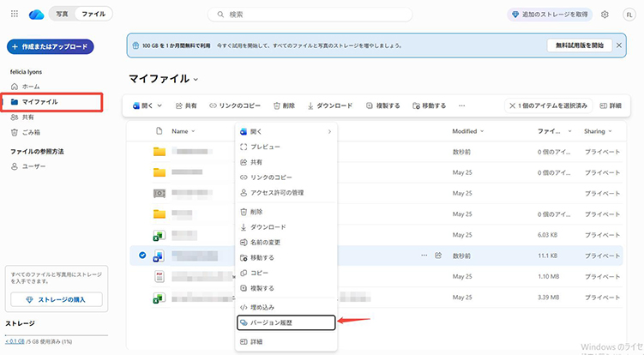The width and height of the screenshot is (644, 355).
Task: Click the storage usage link
Action: coord(15,341)
